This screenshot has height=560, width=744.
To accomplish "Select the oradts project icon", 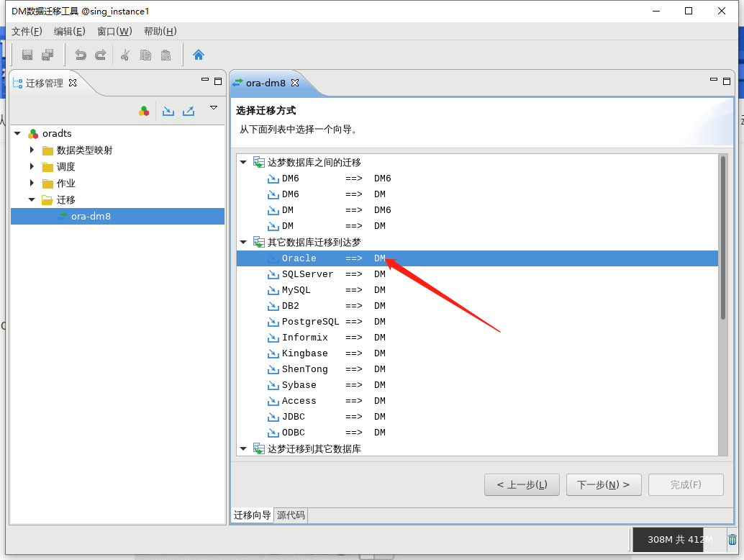I will (33, 134).
